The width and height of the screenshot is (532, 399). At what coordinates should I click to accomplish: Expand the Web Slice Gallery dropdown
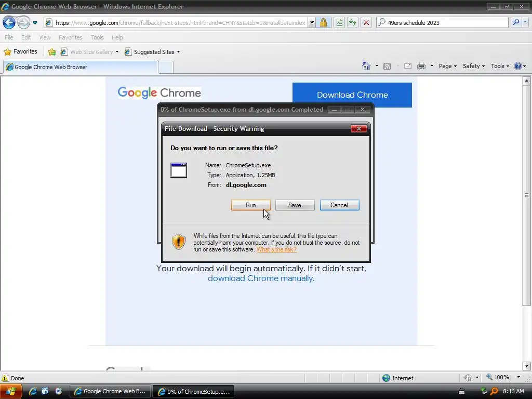[117, 52]
